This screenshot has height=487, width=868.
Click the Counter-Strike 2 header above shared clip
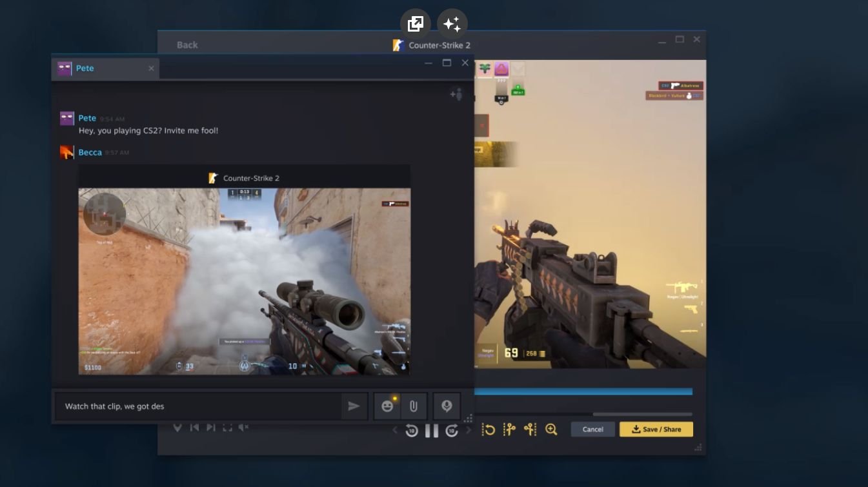coord(244,178)
